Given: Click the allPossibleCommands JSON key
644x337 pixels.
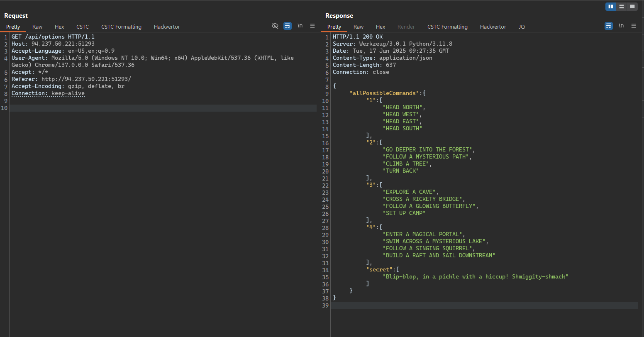Looking at the screenshot, I should coord(384,93).
